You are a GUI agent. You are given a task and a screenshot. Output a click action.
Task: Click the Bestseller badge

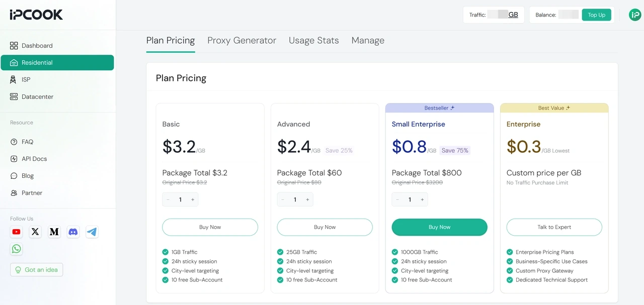tap(439, 108)
